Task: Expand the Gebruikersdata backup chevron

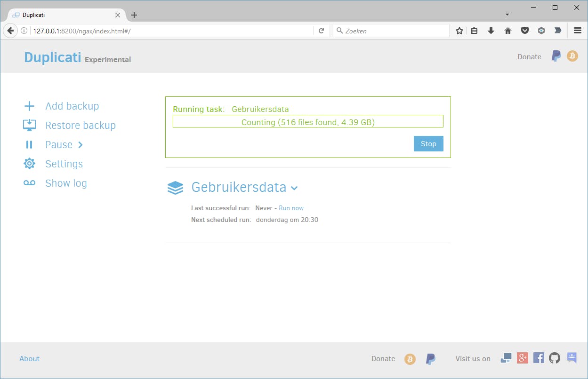Action: pyautogui.click(x=294, y=188)
